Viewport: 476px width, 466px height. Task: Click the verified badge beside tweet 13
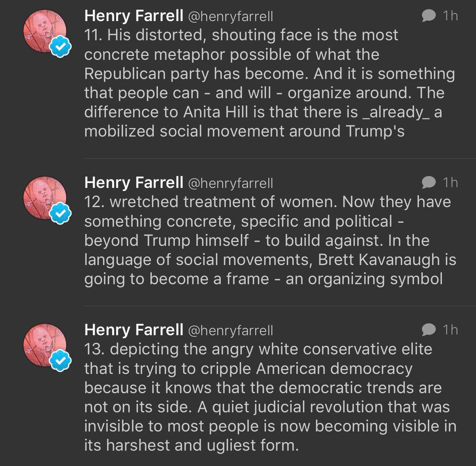pos(60,362)
